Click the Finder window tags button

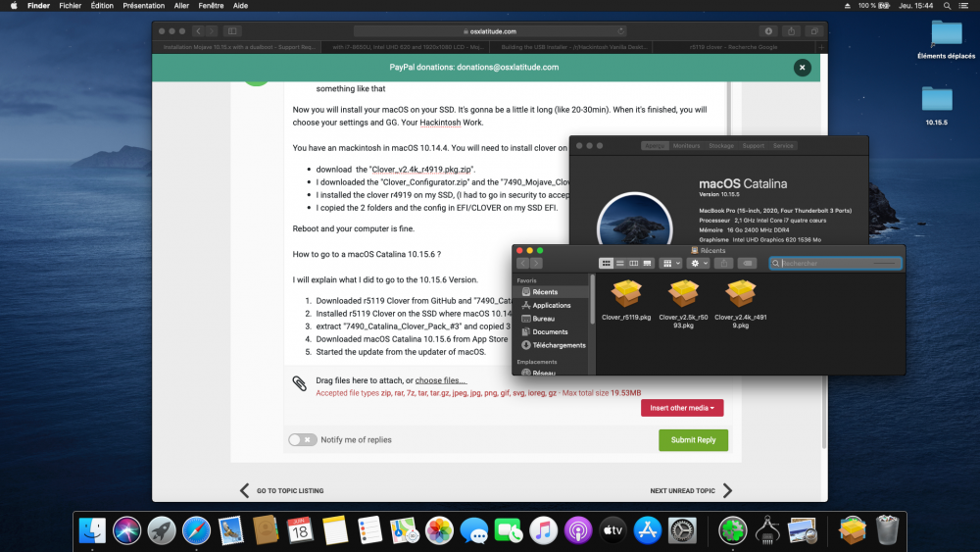pyautogui.click(x=748, y=263)
